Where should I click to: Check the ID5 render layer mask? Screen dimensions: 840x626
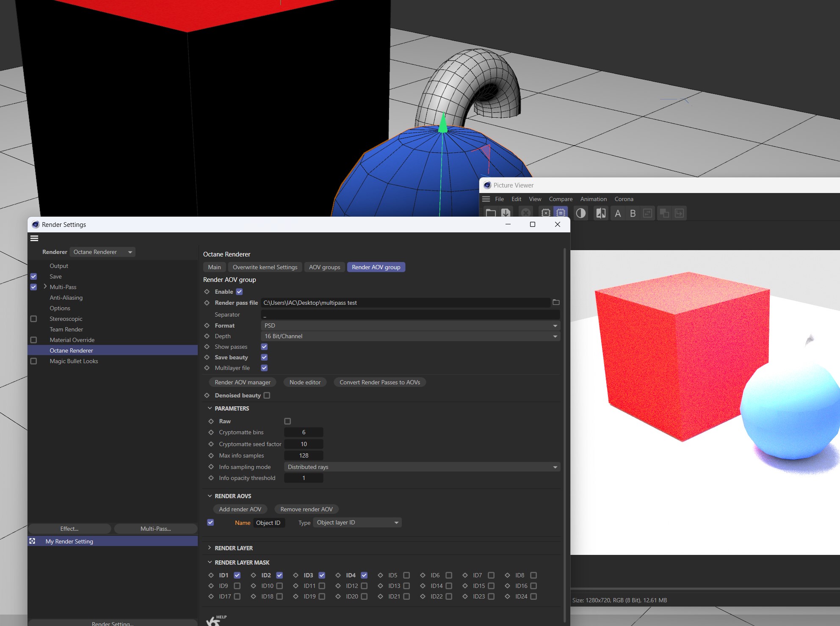point(406,575)
